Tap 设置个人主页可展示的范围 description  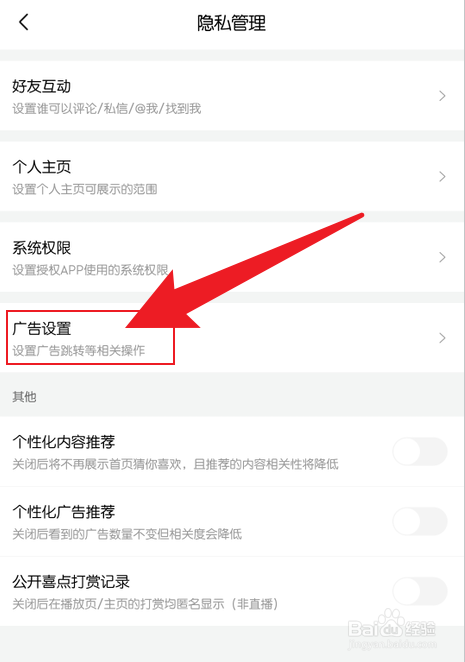84,189
